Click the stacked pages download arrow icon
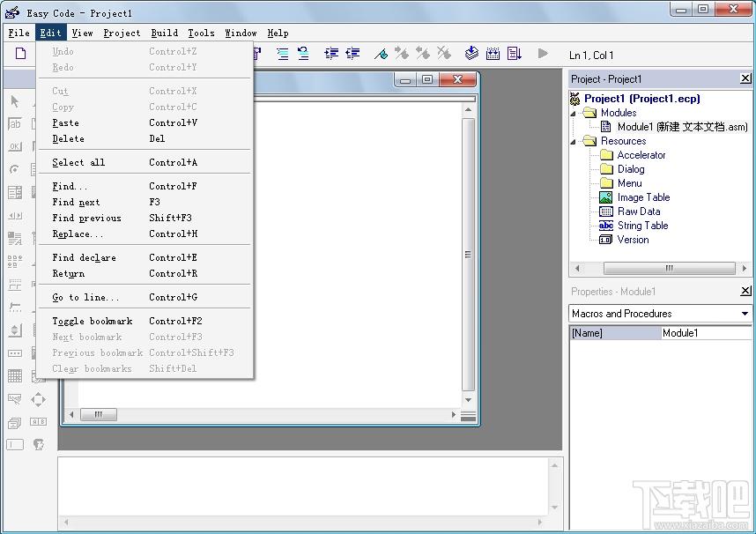The width and height of the screenshot is (756, 534). (471, 53)
